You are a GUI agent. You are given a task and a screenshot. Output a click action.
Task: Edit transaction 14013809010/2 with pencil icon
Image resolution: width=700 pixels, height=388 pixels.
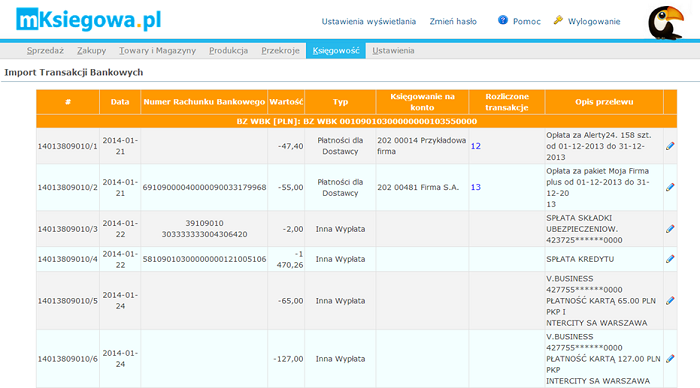pos(670,187)
